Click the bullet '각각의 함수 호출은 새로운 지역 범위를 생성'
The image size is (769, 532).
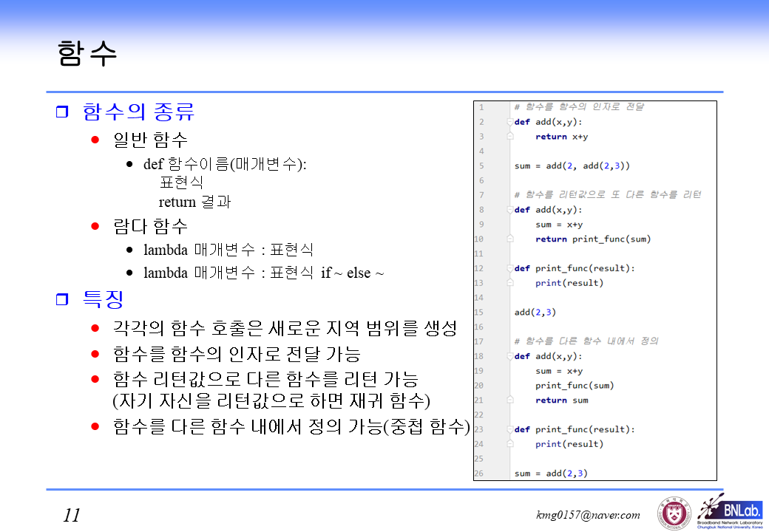285,328
